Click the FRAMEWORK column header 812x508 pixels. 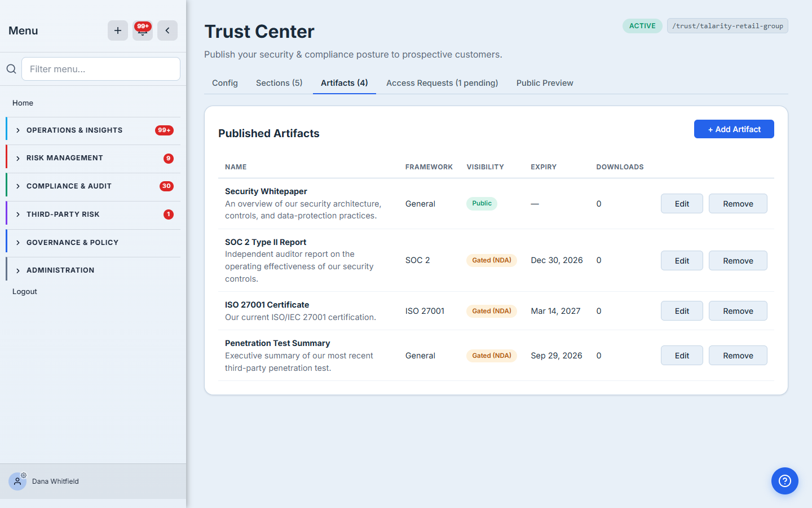click(x=429, y=167)
